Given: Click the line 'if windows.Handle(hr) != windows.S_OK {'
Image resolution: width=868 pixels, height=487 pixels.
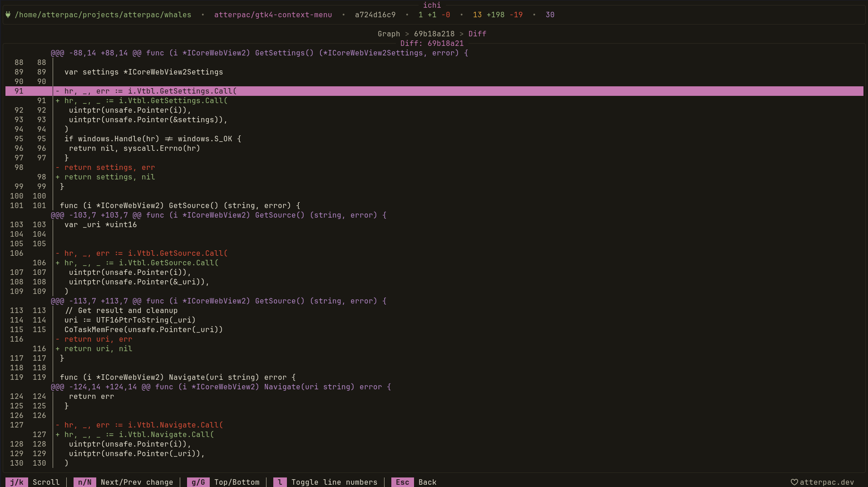Looking at the screenshot, I should click(x=153, y=139).
